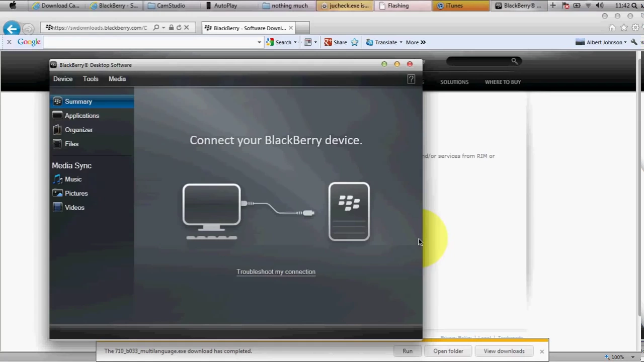644x362 pixels.
Task: Open Applications section in sidebar
Action: [92, 116]
